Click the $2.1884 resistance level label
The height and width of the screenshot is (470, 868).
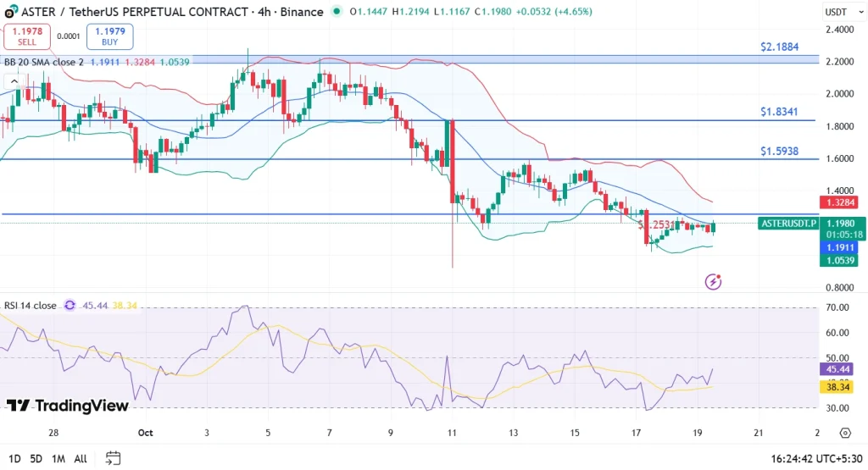[x=779, y=47]
